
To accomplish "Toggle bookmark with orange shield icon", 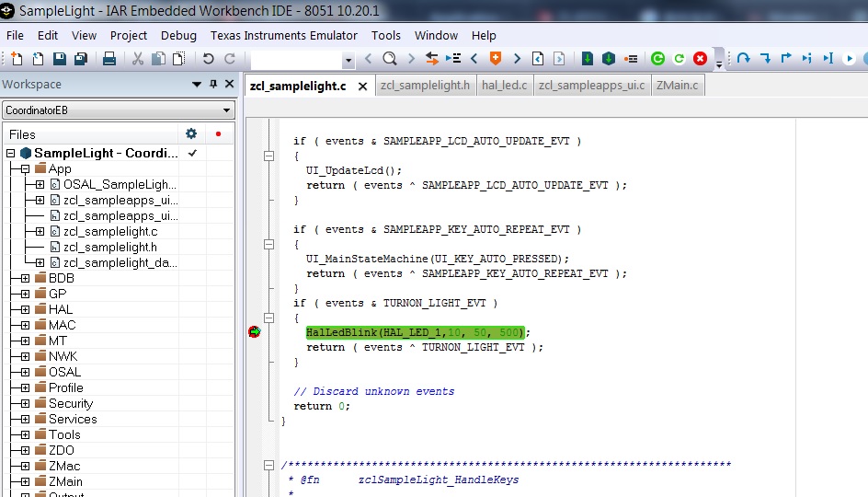I will click(496, 58).
